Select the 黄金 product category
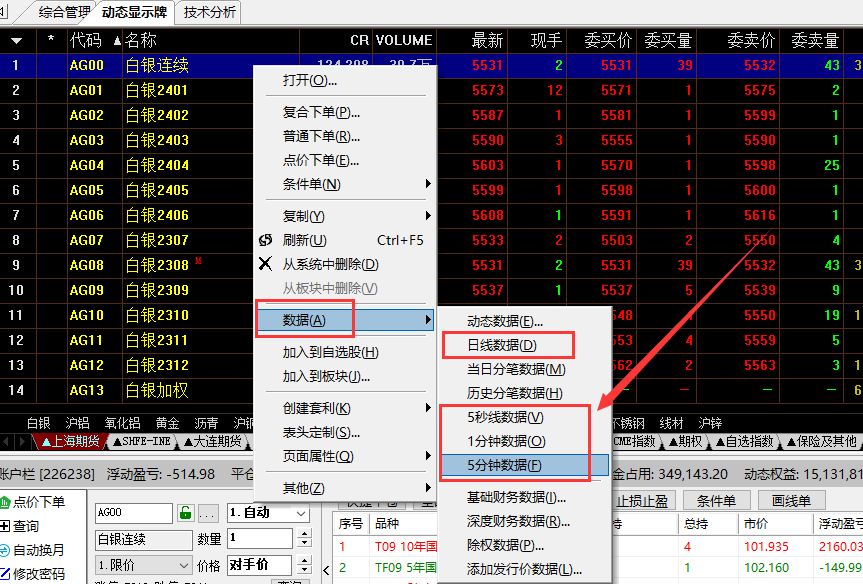The width and height of the screenshot is (863, 584). pyautogui.click(x=167, y=423)
